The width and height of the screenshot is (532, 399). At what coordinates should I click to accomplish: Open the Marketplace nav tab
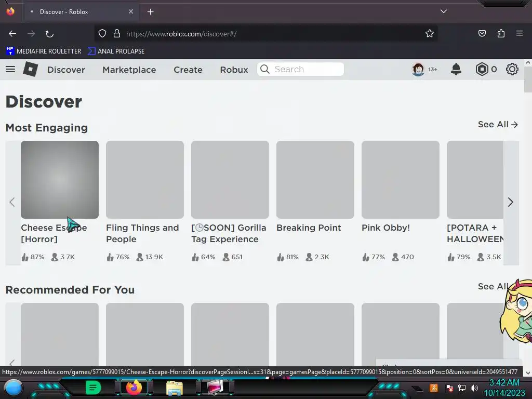(x=129, y=70)
